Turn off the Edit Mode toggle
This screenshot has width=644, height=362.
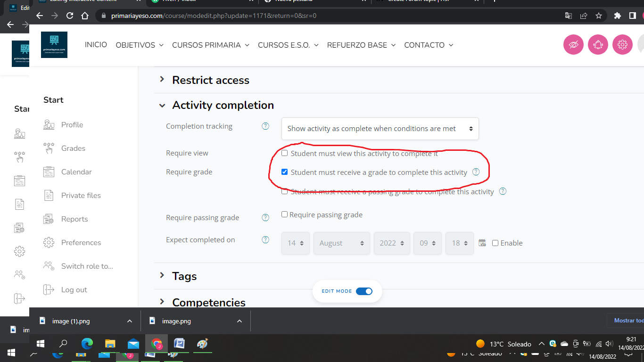click(364, 291)
